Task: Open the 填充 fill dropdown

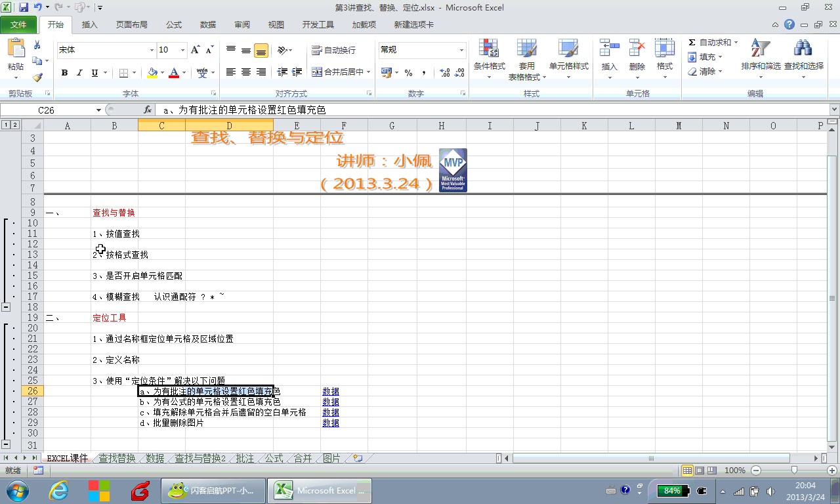Action: click(x=706, y=57)
